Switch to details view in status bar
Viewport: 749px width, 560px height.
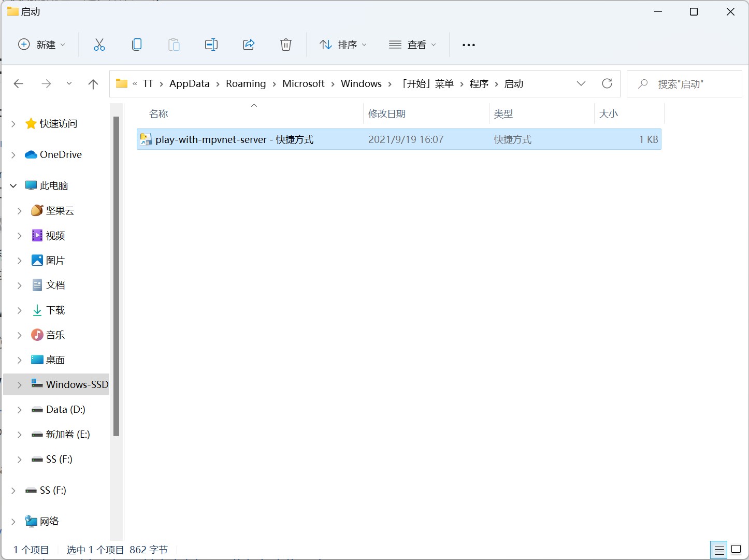[x=719, y=550]
